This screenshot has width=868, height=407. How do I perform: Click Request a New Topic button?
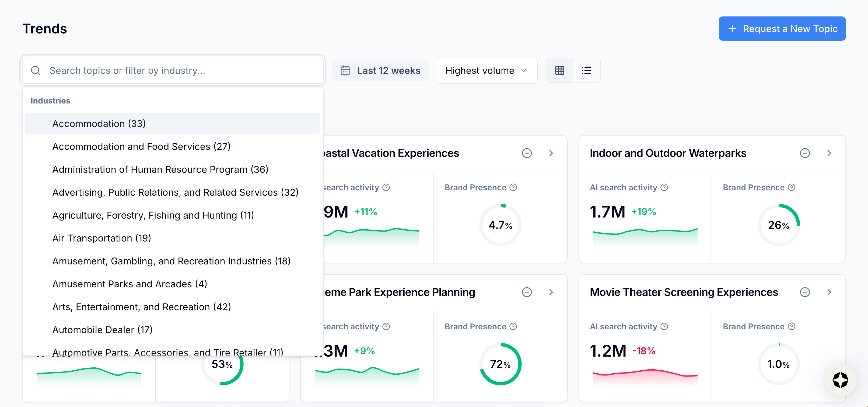(782, 29)
